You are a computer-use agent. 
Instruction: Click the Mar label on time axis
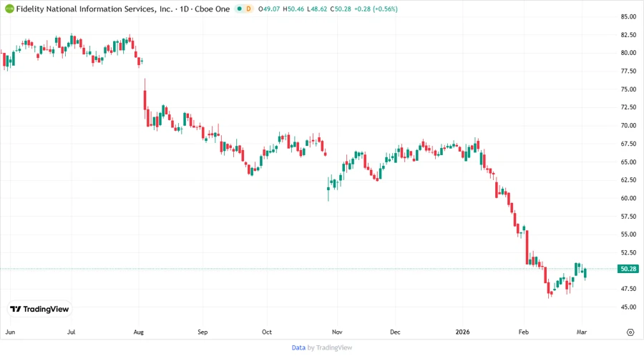coord(582,332)
